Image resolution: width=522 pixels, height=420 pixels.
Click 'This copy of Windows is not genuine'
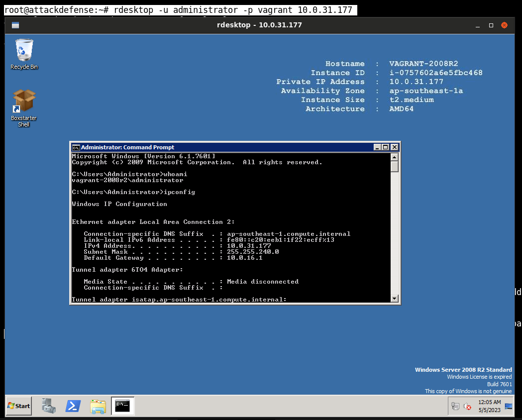click(468, 391)
